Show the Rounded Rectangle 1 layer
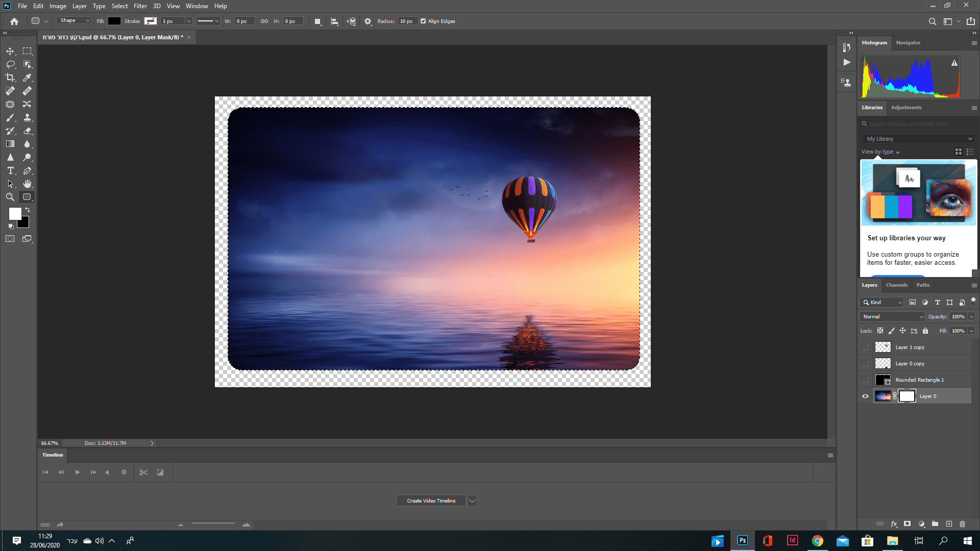This screenshot has width=980, height=551. click(865, 380)
